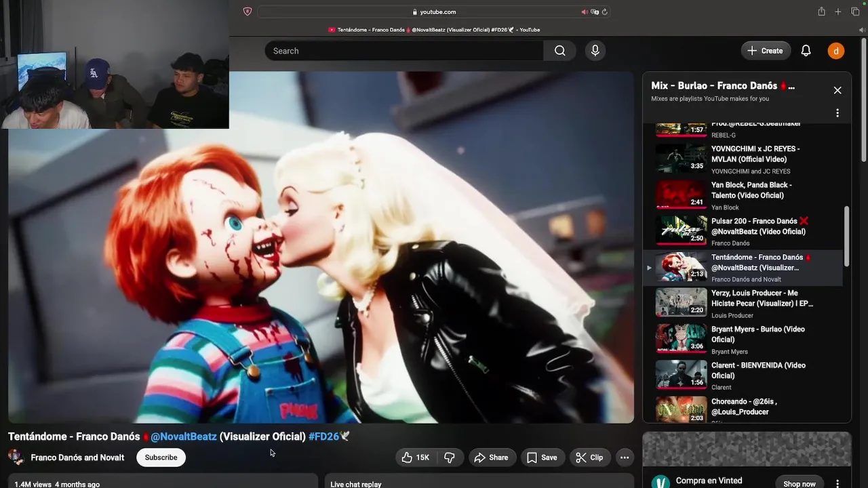Select the Tentándome YouTube tab
Image resolution: width=868 pixels, height=488 pixels.
tap(434, 30)
